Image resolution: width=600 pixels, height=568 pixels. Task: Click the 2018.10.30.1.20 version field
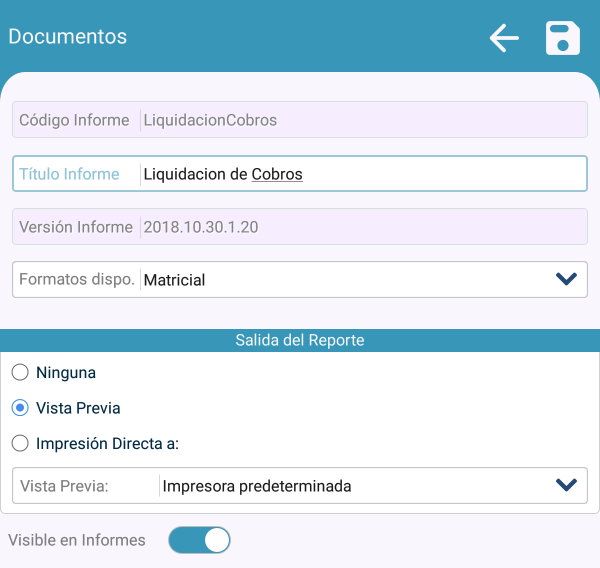[x=360, y=227]
